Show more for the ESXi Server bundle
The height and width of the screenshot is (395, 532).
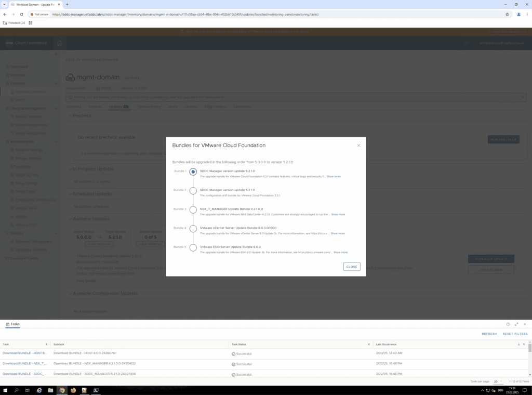pos(340,252)
